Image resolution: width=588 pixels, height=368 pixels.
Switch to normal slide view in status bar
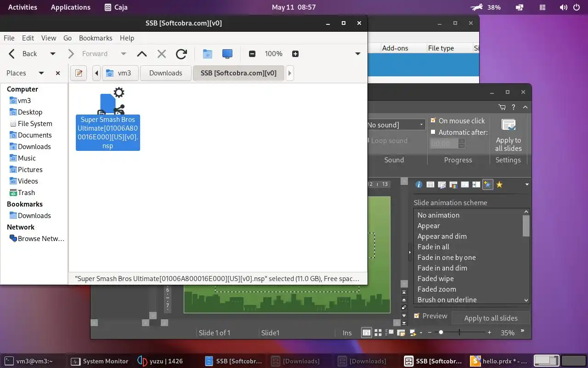pyautogui.click(x=367, y=333)
